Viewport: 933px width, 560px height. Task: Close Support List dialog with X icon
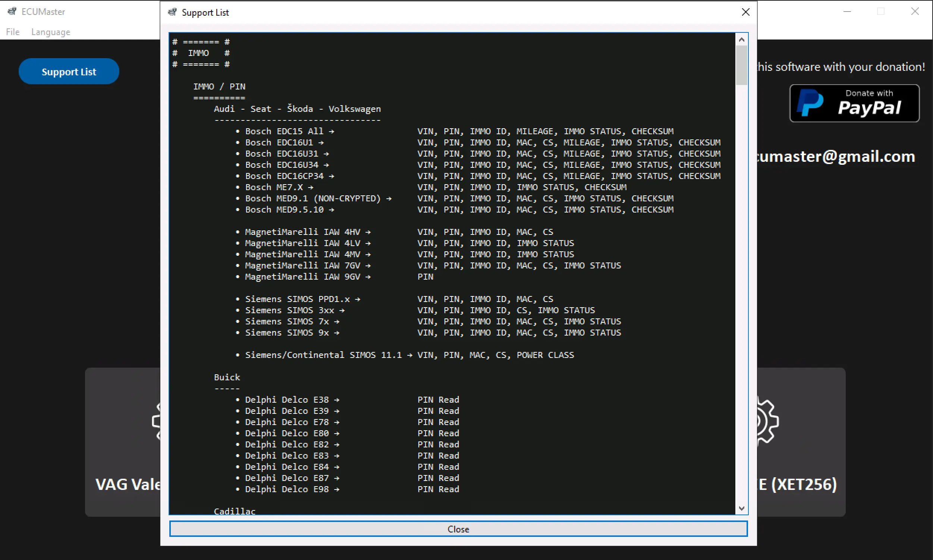pos(745,12)
